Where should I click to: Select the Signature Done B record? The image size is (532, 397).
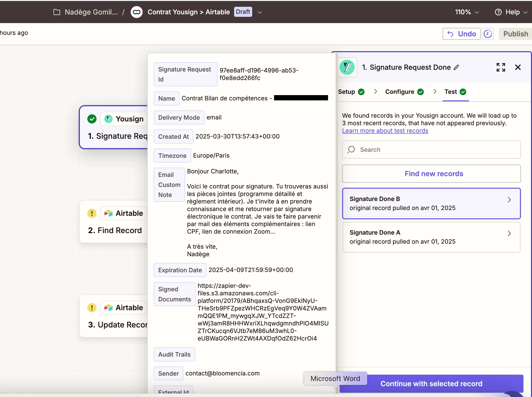[x=431, y=204]
